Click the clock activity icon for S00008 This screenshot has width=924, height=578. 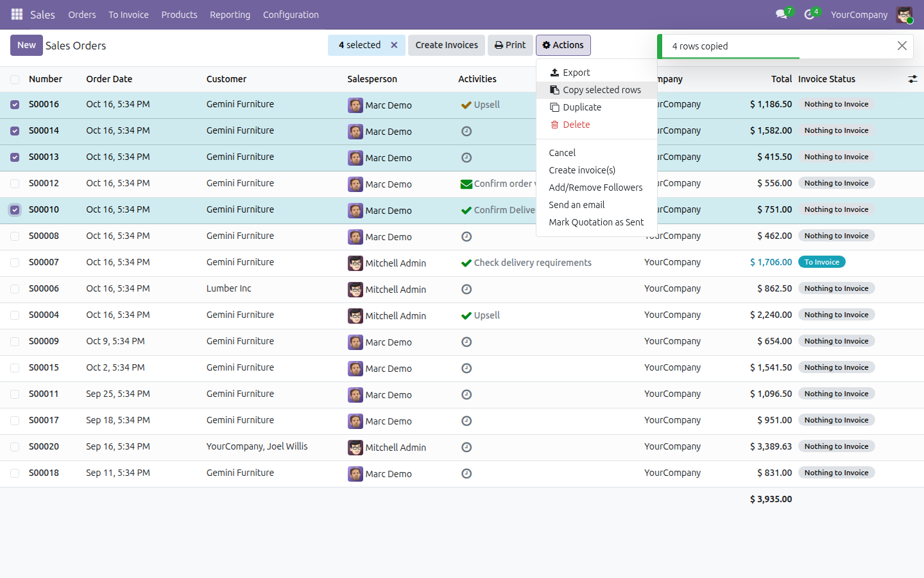(x=466, y=236)
